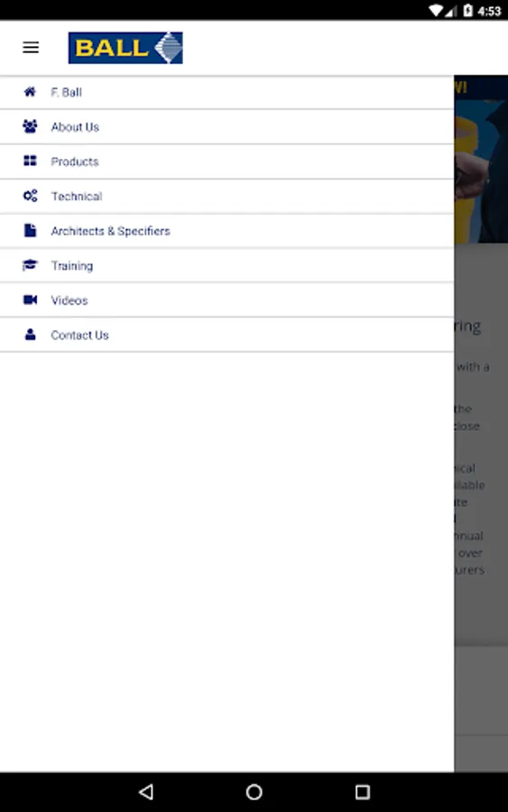
Task: Tap the person icon beside Contact Us
Action: click(30, 335)
